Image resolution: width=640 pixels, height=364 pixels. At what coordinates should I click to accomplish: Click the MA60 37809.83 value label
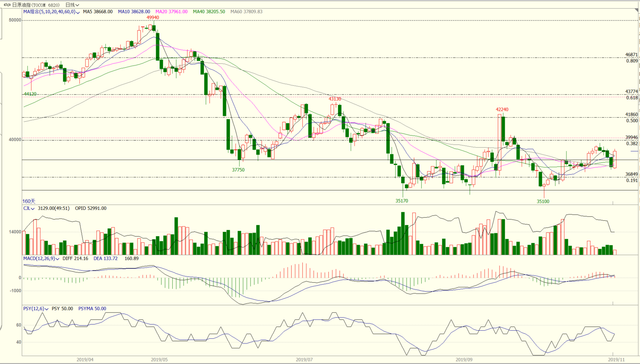pos(247,12)
